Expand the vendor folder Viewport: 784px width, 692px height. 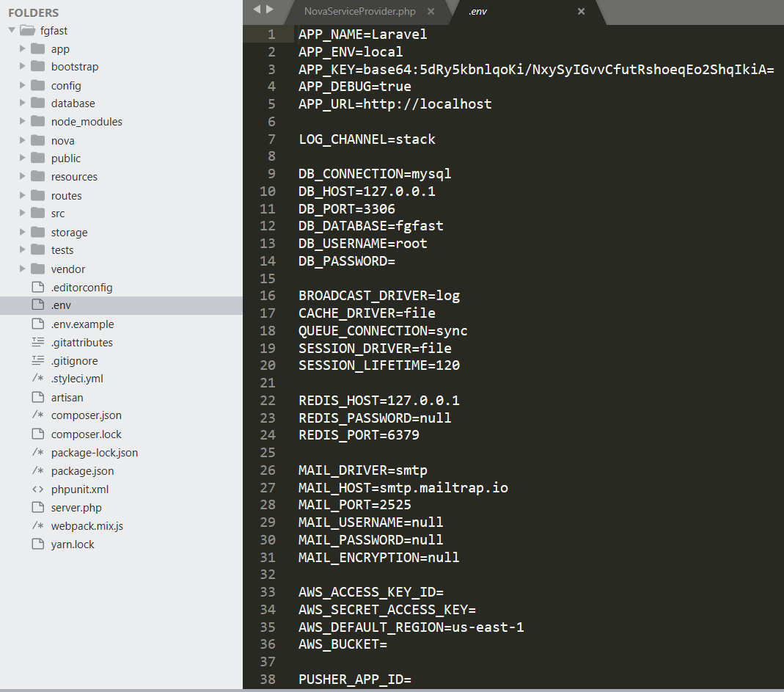tap(22, 269)
